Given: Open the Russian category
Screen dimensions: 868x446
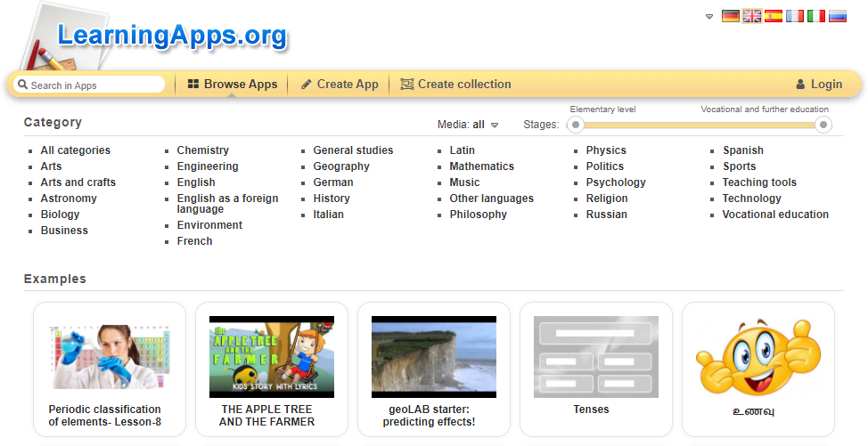Looking at the screenshot, I should [x=607, y=215].
